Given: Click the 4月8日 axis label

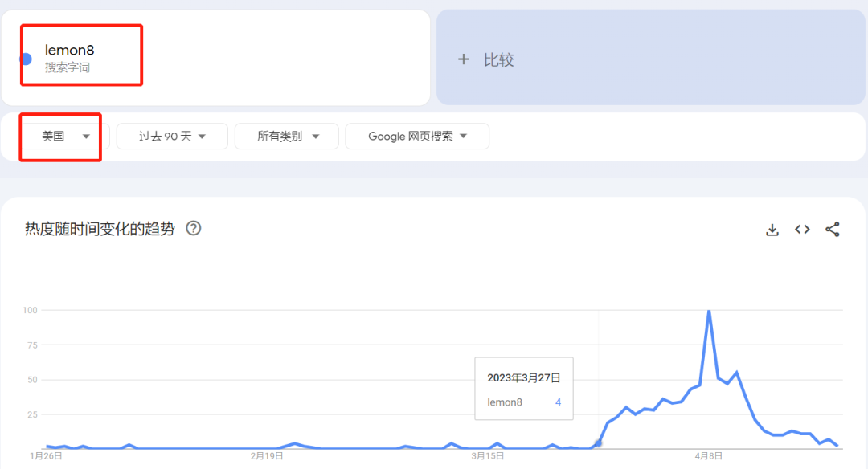Looking at the screenshot, I should point(709,455).
